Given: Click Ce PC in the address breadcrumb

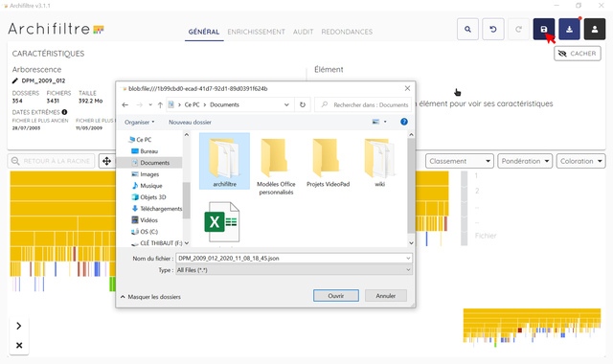Looking at the screenshot, I should click(192, 104).
